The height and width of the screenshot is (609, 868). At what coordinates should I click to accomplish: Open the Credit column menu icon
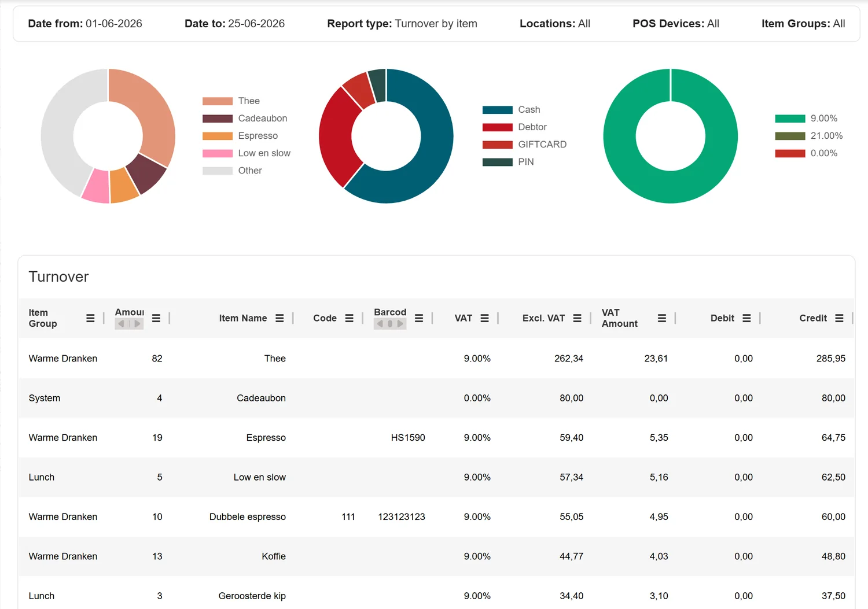pos(839,318)
